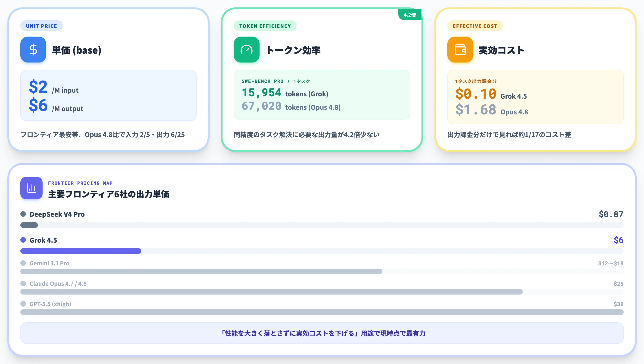
Task: Click the Gemini 3.1 Pro row label
Action: click(50, 263)
